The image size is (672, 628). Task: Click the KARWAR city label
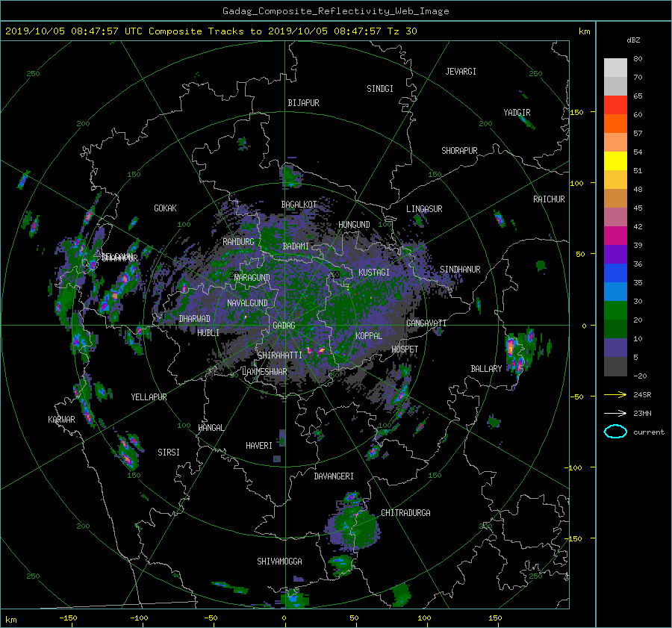(x=61, y=419)
